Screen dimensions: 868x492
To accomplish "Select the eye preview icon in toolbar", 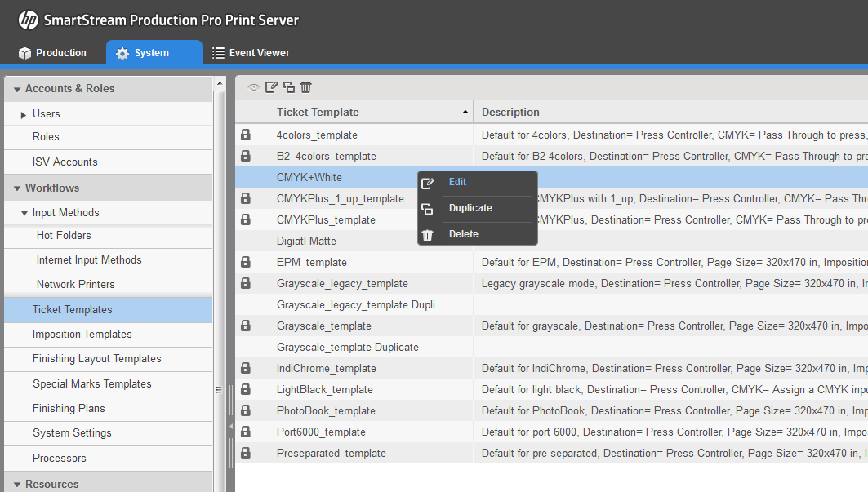I will pos(254,87).
